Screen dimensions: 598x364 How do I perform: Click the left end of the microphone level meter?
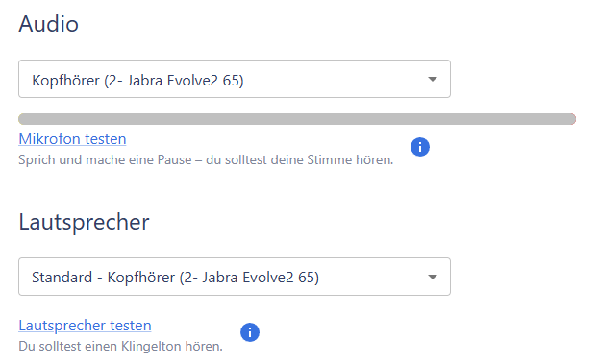point(25,119)
